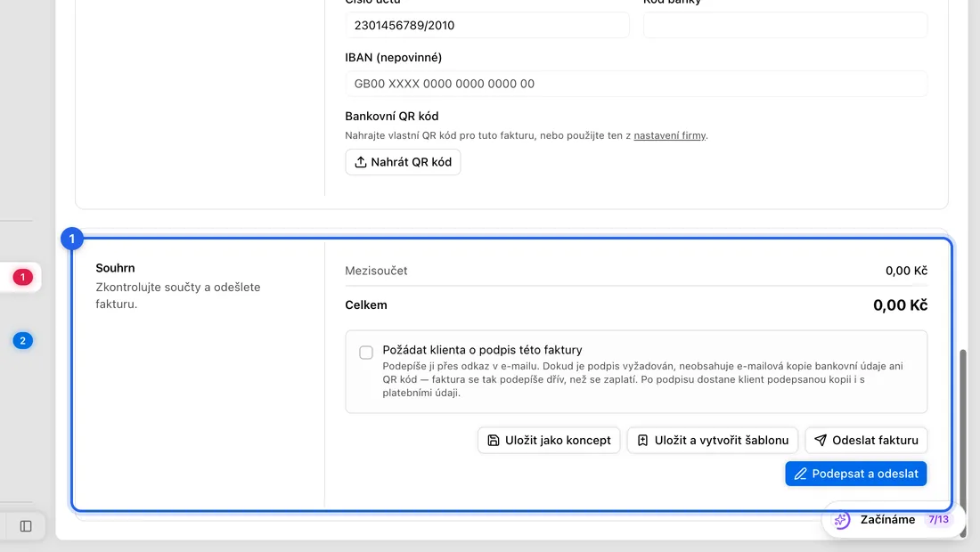Open the sidebar item with red badge 1
This screenshot has height=552, width=980.
point(22,277)
